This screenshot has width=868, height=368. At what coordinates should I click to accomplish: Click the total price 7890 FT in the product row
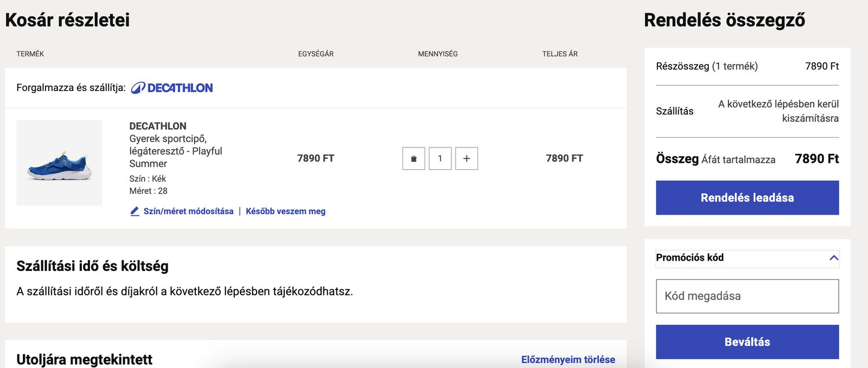[x=564, y=158]
